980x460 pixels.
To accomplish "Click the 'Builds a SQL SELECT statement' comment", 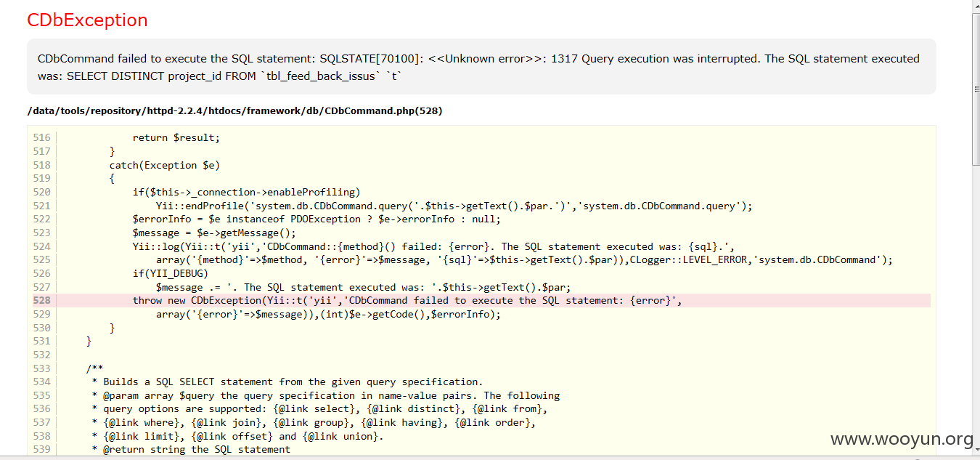I will pyautogui.click(x=287, y=382).
